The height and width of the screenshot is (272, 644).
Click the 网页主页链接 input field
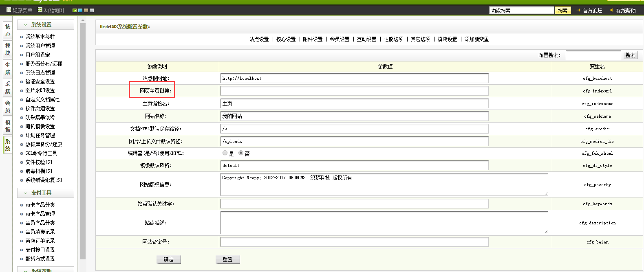(x=354, y=91)
